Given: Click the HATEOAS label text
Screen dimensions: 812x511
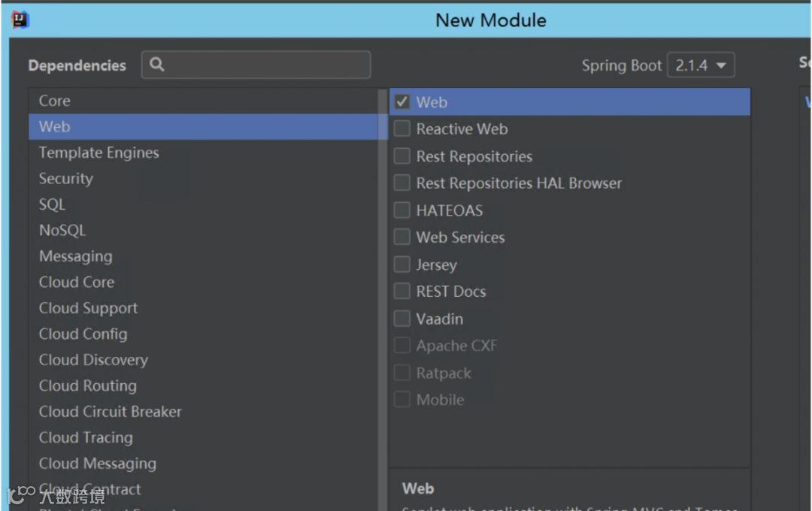Looking at the screenshot, I should point(450,210).
